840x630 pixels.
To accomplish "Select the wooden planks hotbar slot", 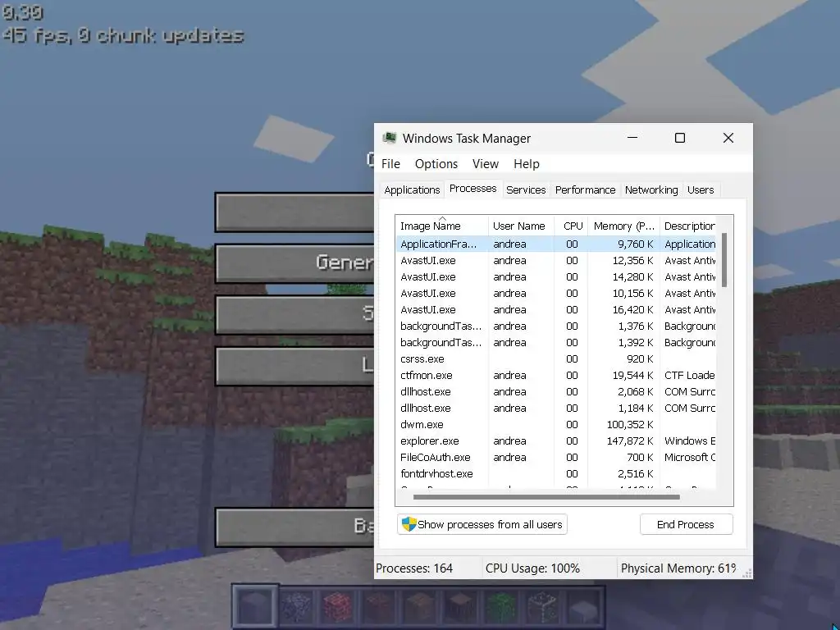I will click(419, 607).
